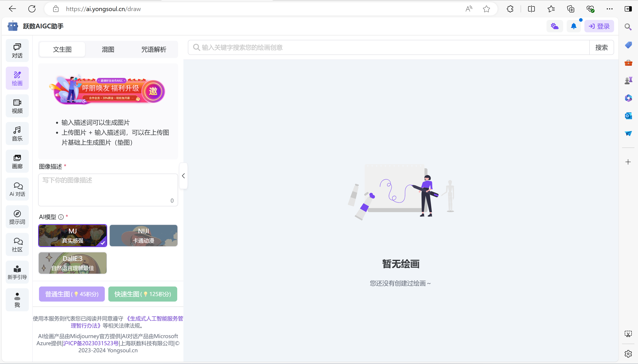638x364 pixels.
Task: Click the theme weather icon in header
Action: pyautogui.click(x=554, y=26)
